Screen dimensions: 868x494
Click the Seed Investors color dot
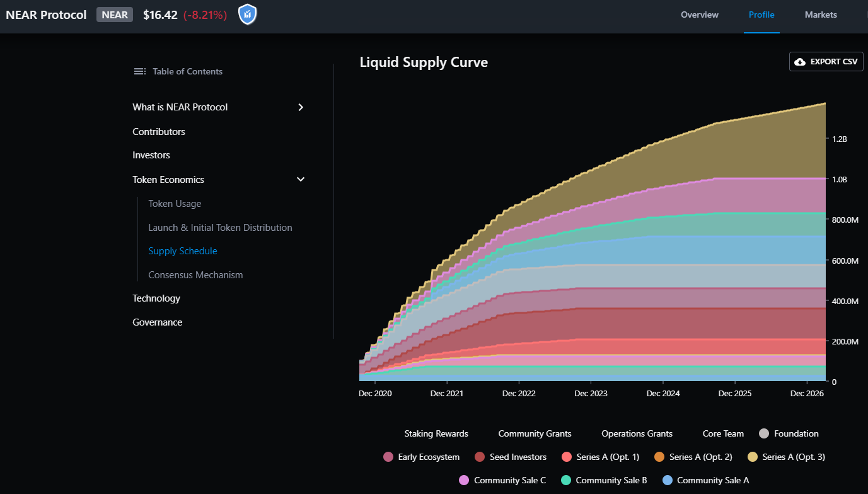click(480, 457)
